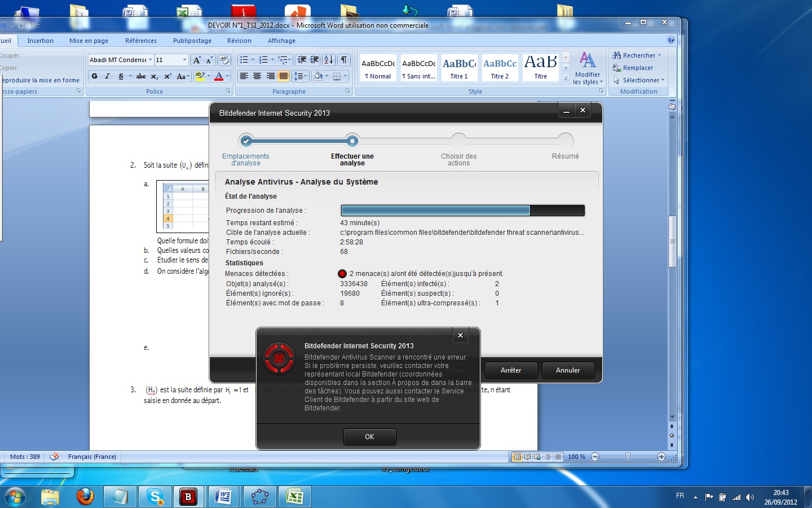Image resolution: width=812 pixels, height=508 pixels.
Task: Toggle underline (S) formatting
Action: [x=121, y=76]
